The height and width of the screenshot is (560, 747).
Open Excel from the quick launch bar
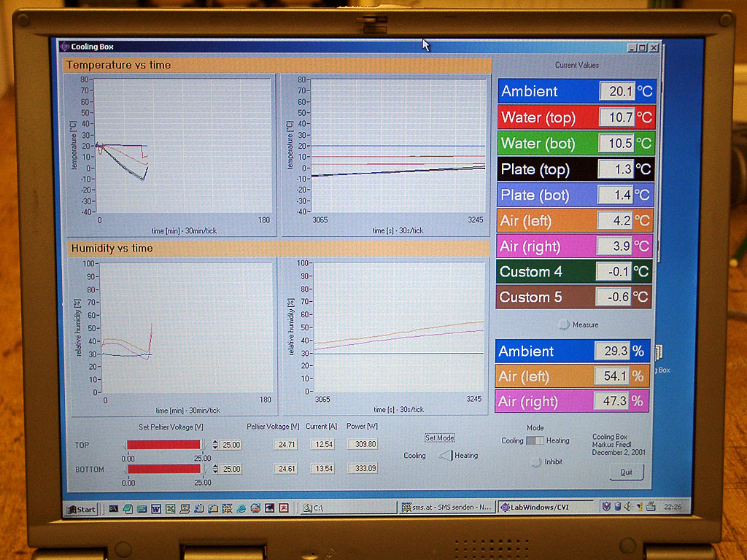(169, 508)
